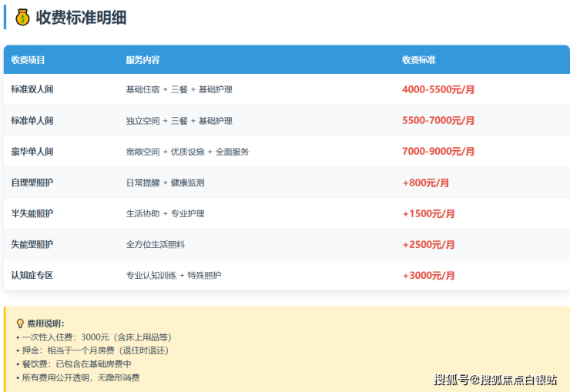Click the 收费标准 column header

[x=418, y=60]
